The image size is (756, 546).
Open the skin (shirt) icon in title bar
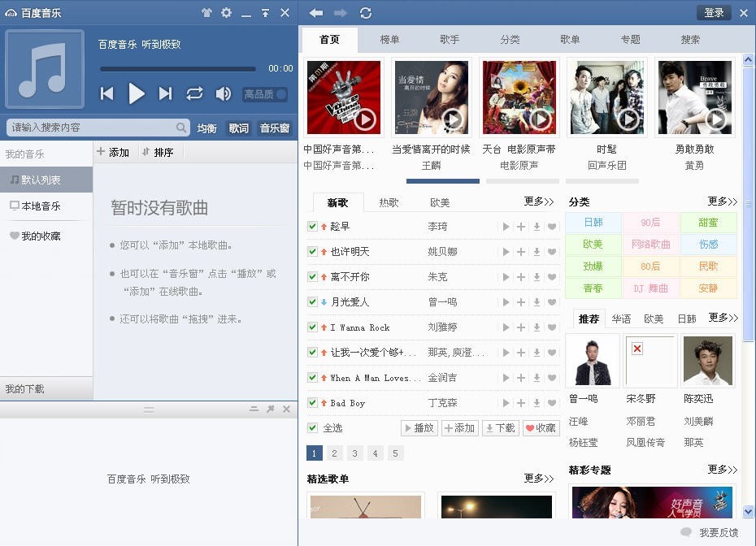[206, 12]
